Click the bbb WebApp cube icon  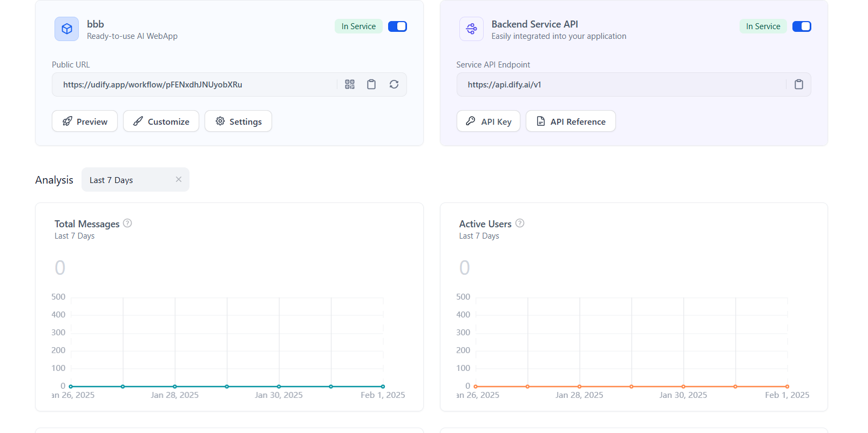coord(67,29)
